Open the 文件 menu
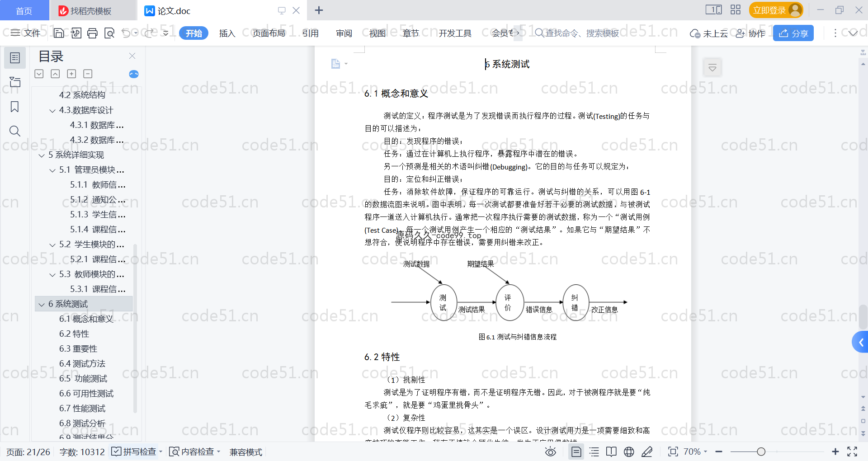 (26, 33)
